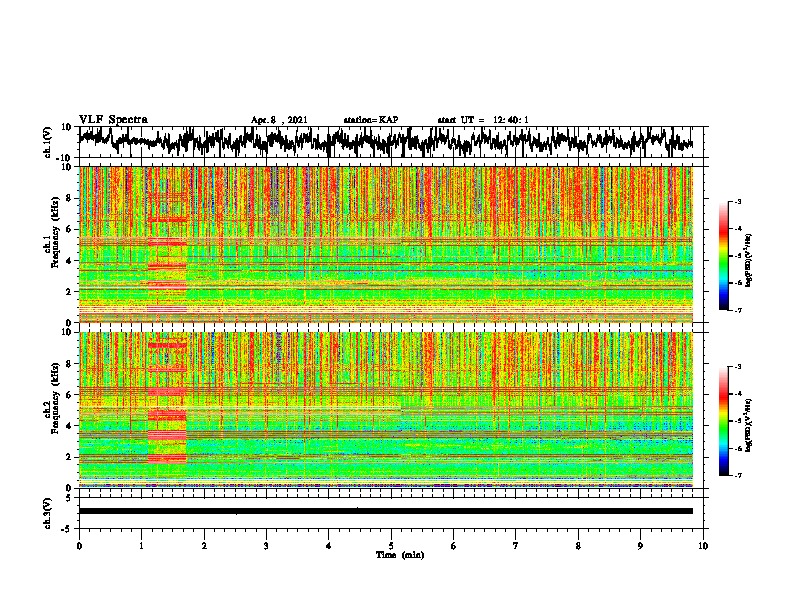792x612 pixels.
Task: Click the "-7" tick on ch.2 colorbar
Action: point(738,475)
